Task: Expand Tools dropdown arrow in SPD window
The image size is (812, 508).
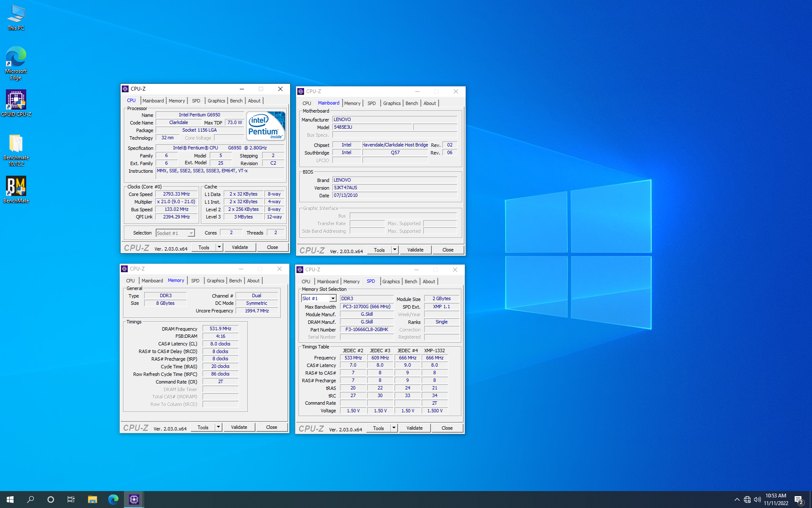Action: point(394,428)
